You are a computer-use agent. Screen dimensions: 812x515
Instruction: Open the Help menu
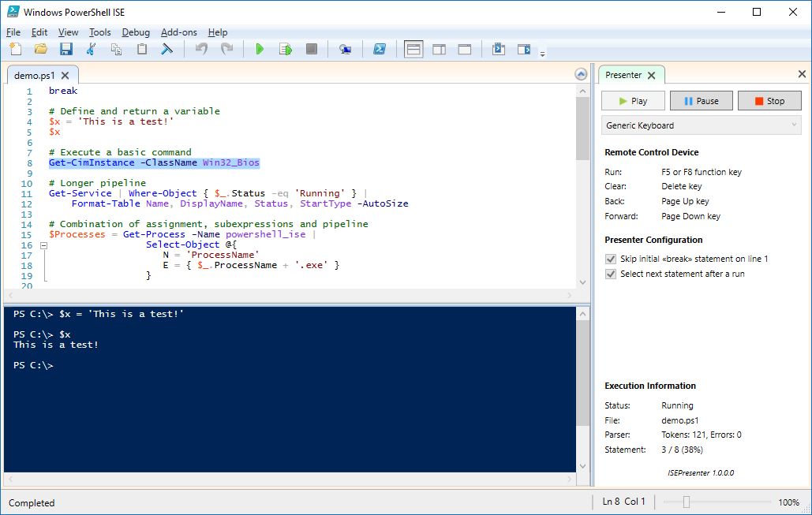(218, 32)
